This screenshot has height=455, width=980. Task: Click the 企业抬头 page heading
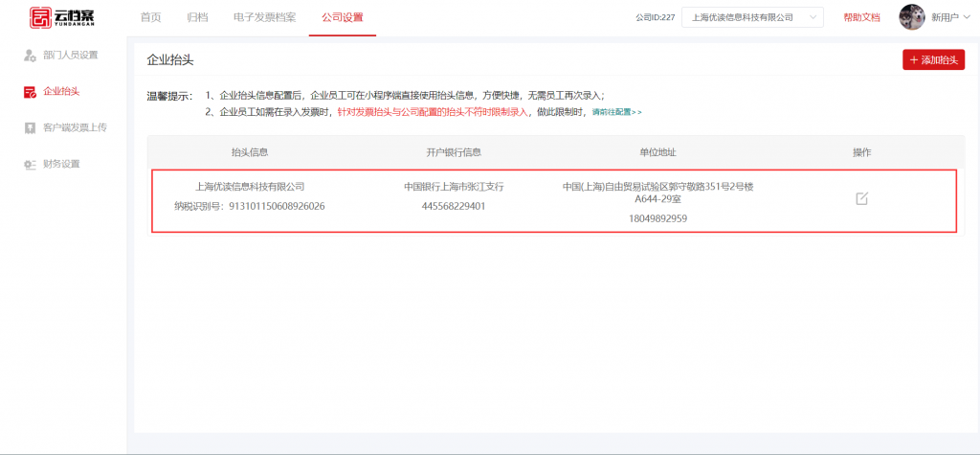170,60
